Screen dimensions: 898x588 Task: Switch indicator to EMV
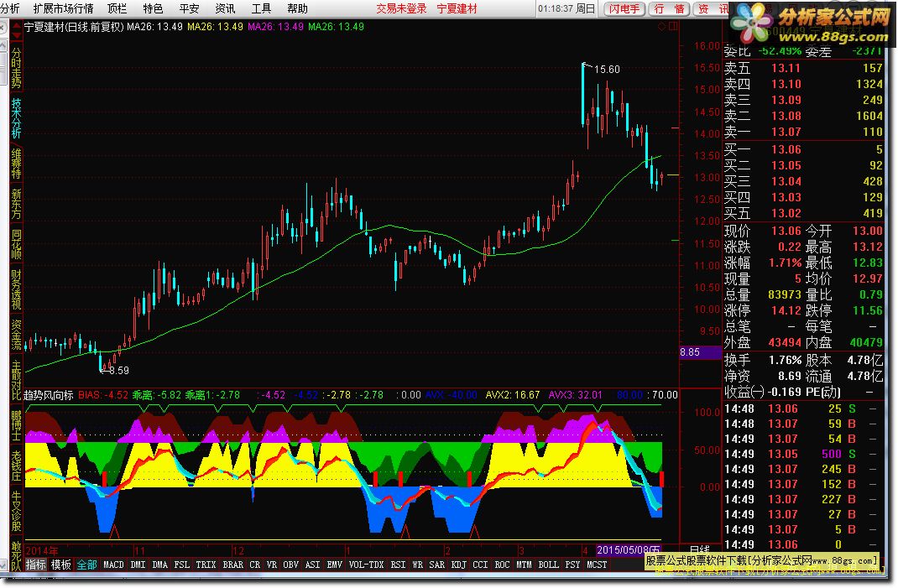[x=335, y=565]
